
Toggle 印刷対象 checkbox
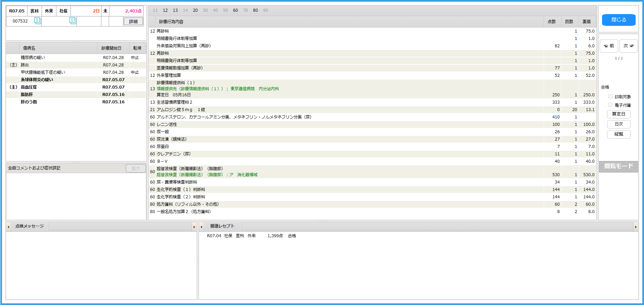click(x=610, y=97)
